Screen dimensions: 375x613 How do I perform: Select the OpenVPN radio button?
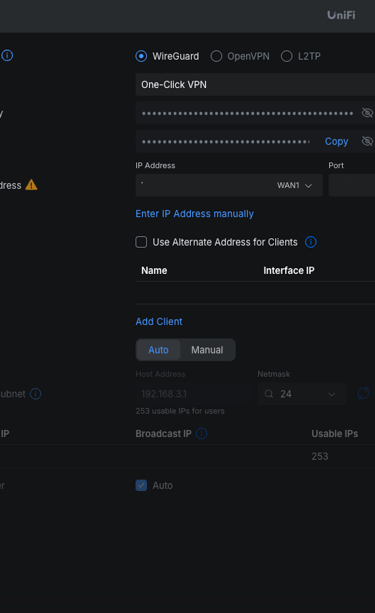coord(216,56)
